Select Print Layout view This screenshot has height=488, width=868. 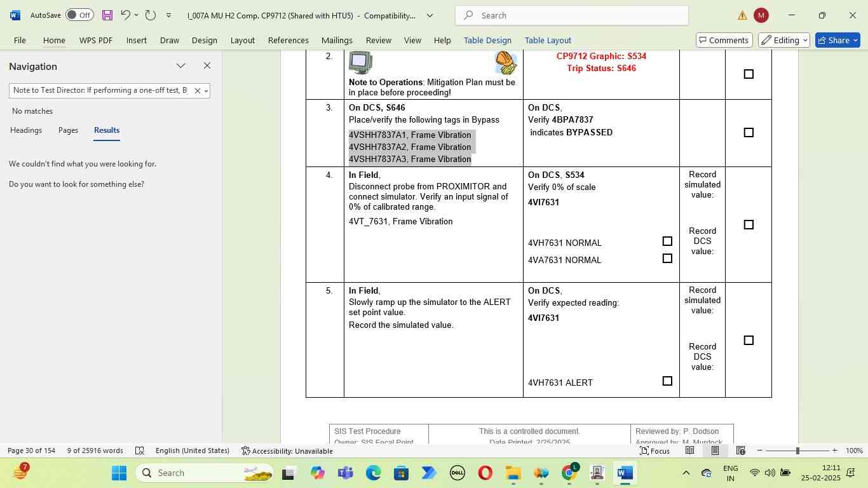[x=715, y=451]
